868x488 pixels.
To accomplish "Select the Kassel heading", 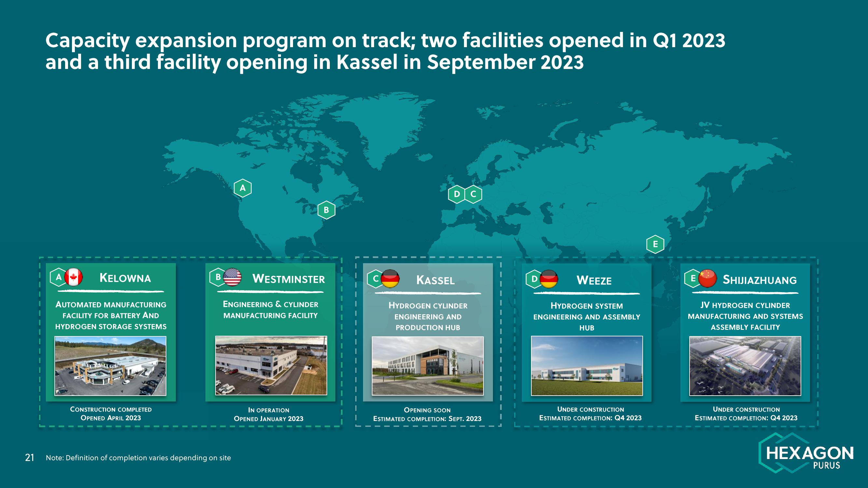I will coord(435,280).
